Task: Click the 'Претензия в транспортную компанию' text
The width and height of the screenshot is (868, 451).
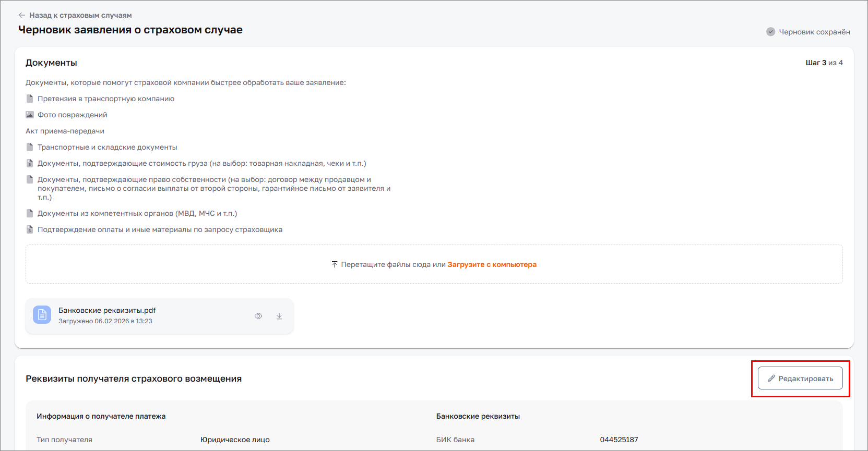Action: pos(106,99)
